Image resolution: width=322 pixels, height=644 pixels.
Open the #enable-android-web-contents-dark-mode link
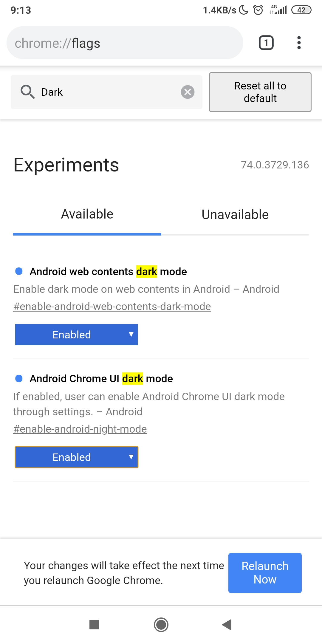[x=112, y=306]
